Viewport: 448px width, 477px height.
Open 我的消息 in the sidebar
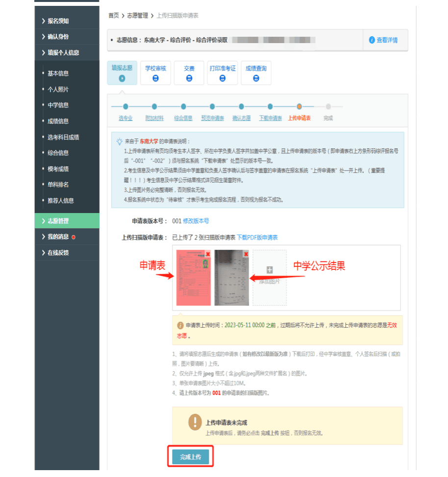(x=58, y=237)
